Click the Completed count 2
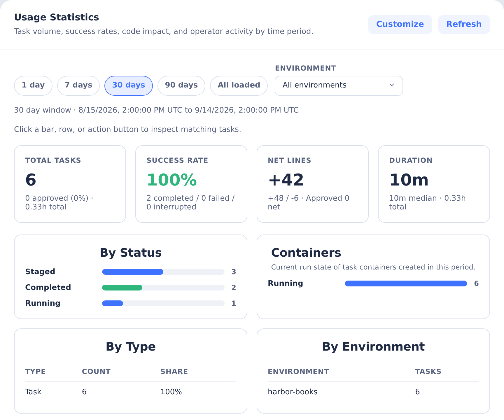Image resolution: width=504 pixels, height=420 pixels. click(x=234, y=288)
